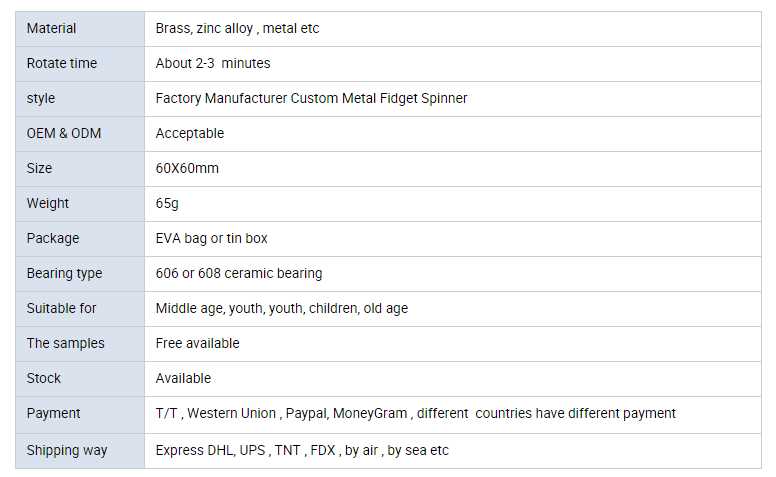Click the 'EVA bag or tin box' text
This screenshot has width=776, height=477.
[x=211, y=238]
